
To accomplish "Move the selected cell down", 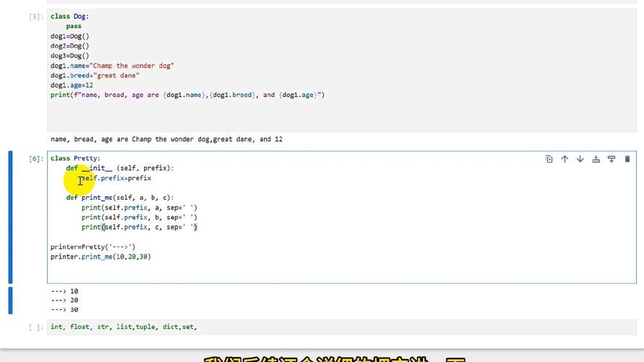I will [x=580, y=159].
